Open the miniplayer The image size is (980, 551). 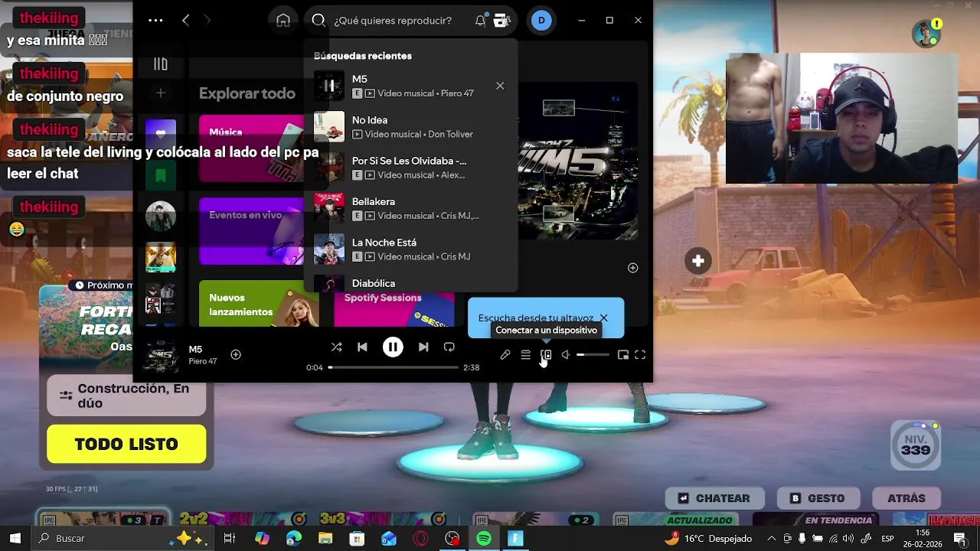(623, 354)
